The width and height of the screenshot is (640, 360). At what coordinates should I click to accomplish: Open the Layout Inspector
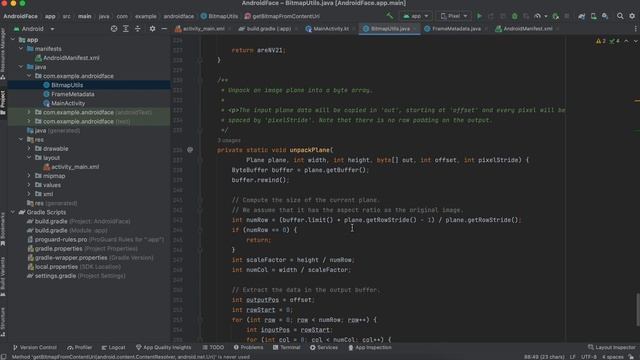pyautogui.click(x=611, y=347)
